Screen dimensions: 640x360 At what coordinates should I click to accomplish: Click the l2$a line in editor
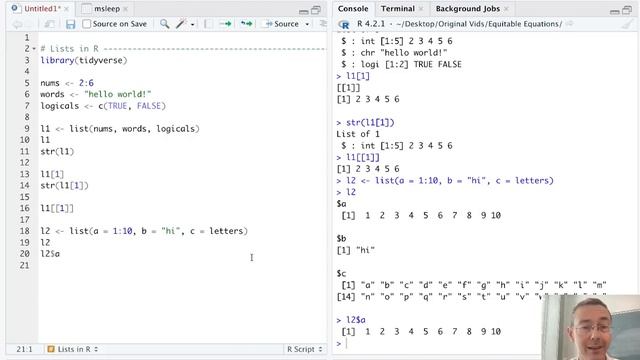(50, 254)
